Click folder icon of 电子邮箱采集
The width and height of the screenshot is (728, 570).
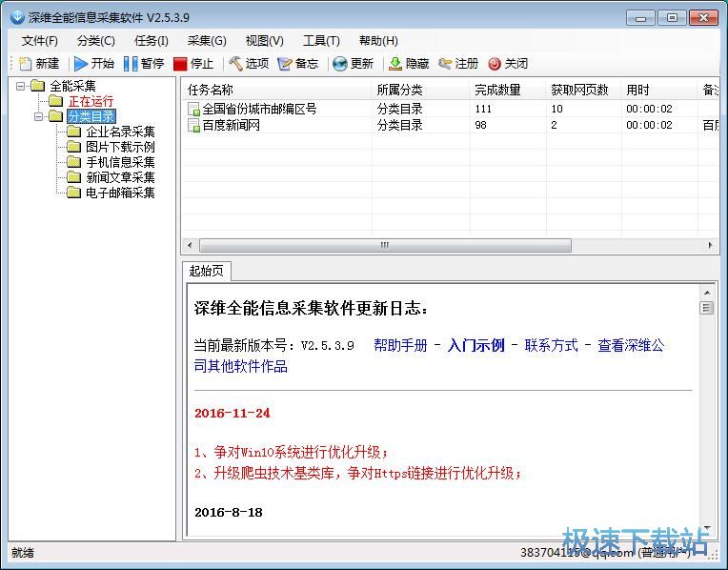pos(73,193)
